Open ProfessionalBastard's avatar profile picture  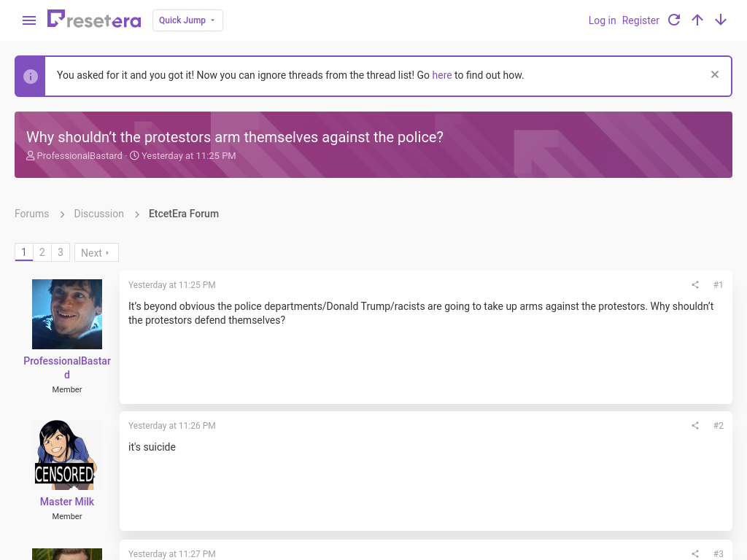pos(67,314)
